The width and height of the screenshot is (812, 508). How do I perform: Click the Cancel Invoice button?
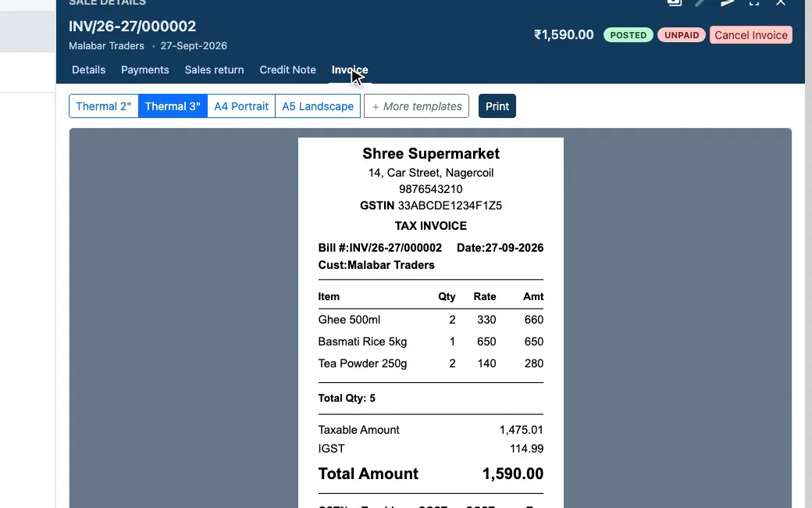click(751, 35)
